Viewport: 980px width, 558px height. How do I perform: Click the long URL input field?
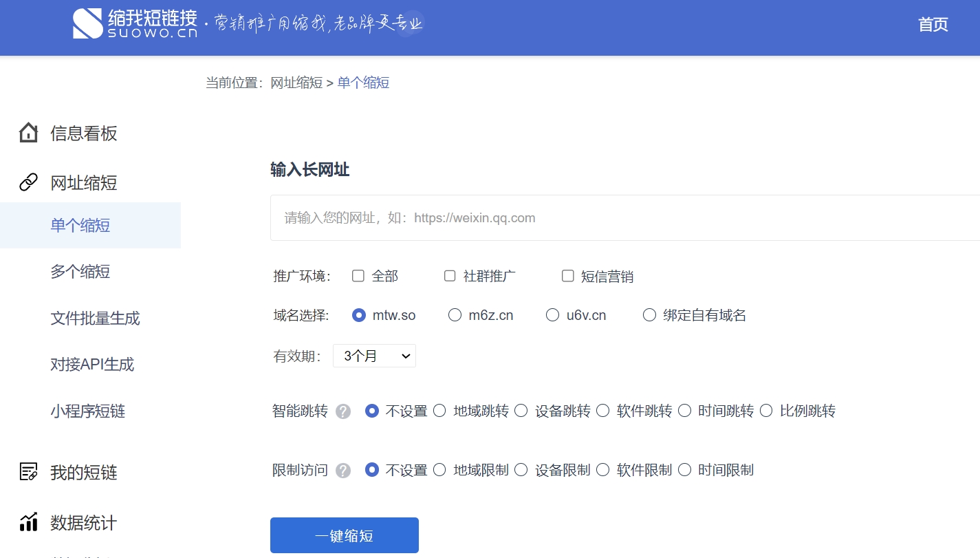[x=619, y=218]
